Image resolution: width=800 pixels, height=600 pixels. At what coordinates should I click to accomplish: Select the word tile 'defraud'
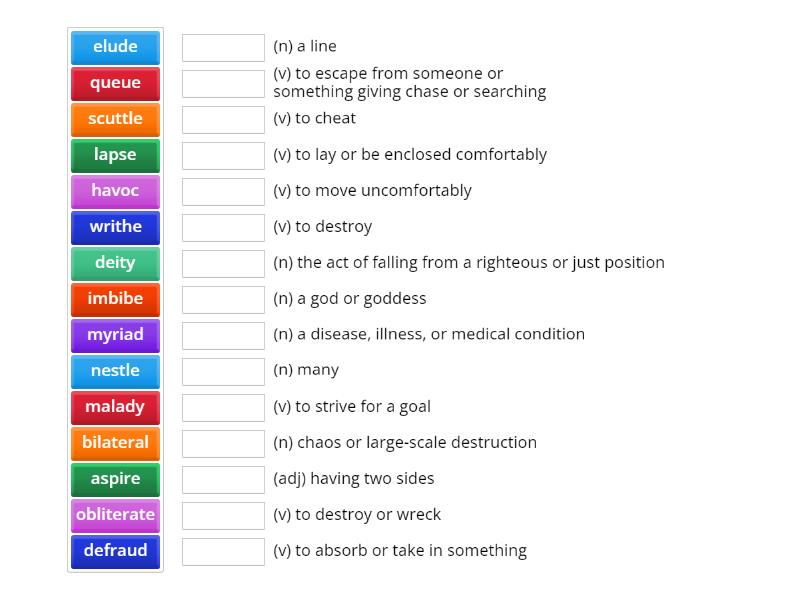[x=115, y=551]
